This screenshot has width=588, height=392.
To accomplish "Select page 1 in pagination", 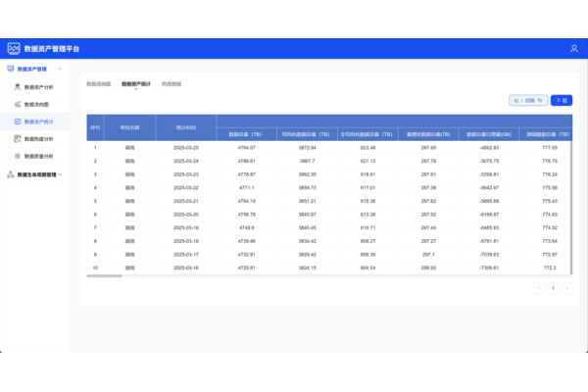I will (x=553, y=288).
